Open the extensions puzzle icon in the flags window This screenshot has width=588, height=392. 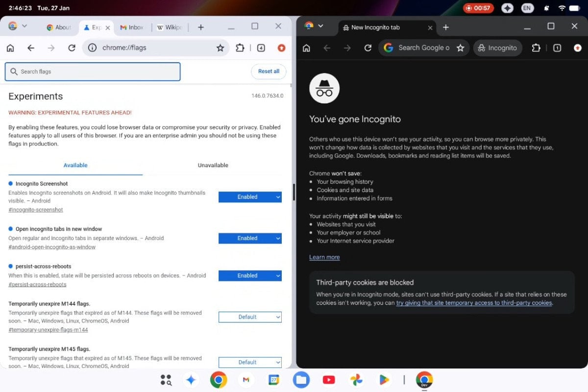click(x=240, y=48)
